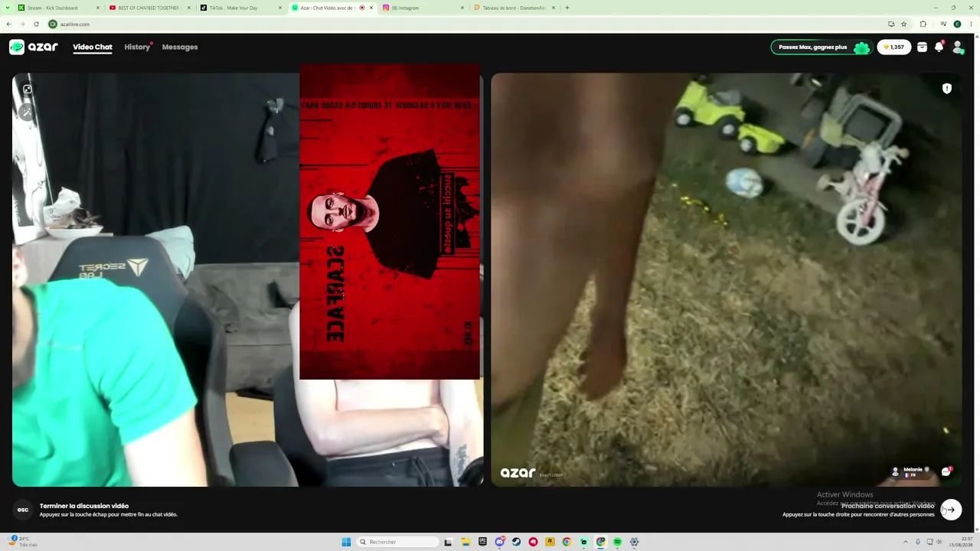Open the profile avatar menu
This screenshot has height=551, width=980.
pyautogui.click(x=957, y=47)
